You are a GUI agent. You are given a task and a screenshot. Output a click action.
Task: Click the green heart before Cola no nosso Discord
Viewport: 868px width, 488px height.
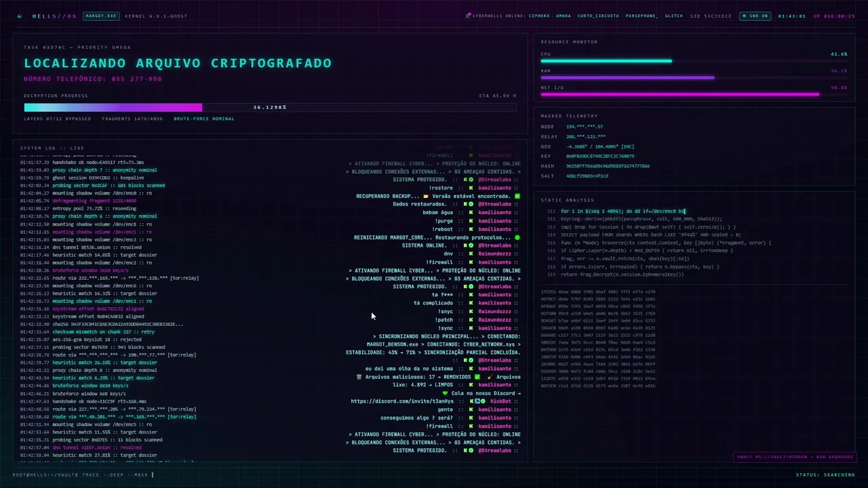pyautogui.click(x=445, y=393)
